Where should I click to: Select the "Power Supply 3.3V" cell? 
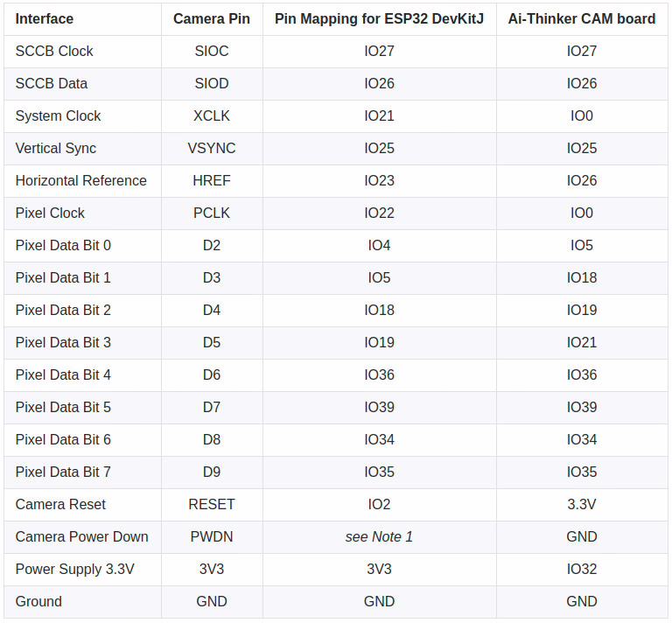point(75,569)
